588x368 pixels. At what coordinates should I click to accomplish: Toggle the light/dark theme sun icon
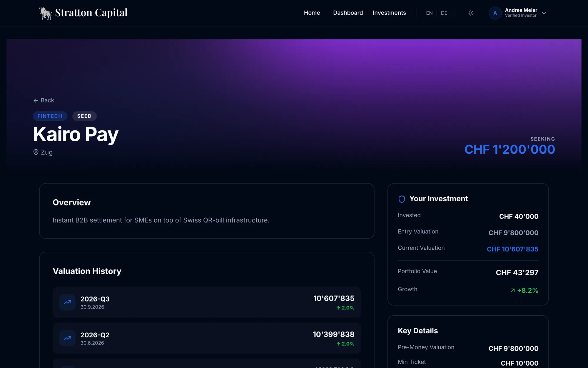[471, 13]
